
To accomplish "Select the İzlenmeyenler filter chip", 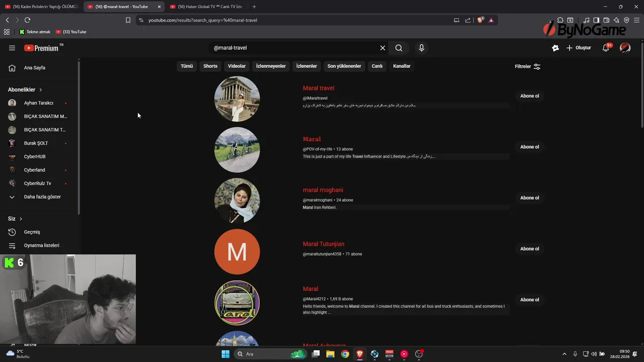I will 271,66.
